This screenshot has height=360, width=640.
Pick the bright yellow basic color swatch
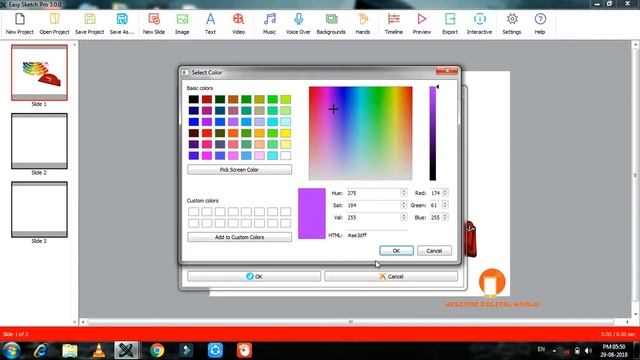tap(286, 133)
